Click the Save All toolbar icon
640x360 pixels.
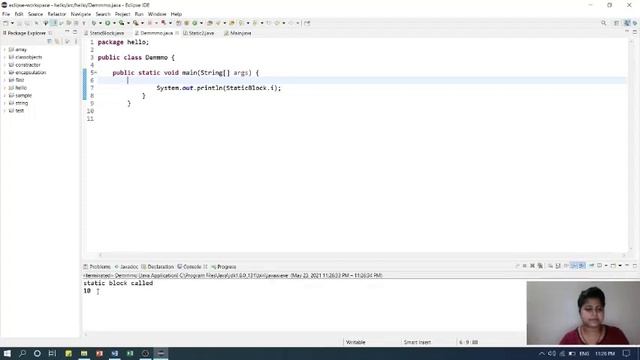coord(26,23)
